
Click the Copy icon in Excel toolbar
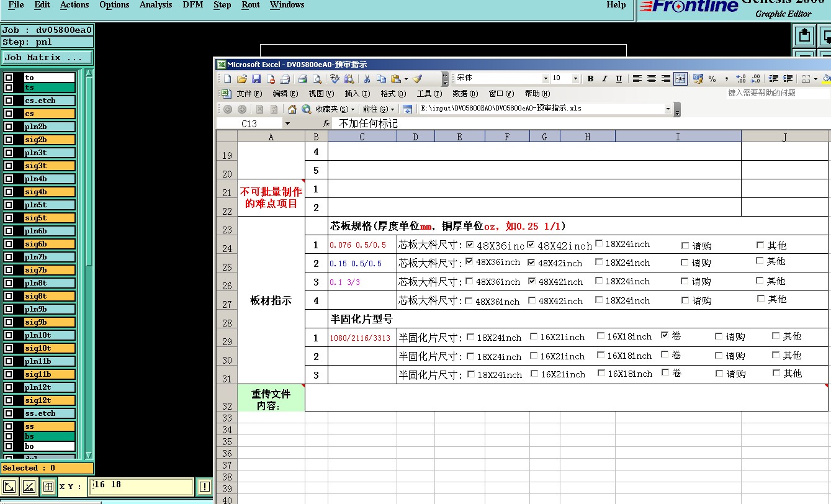[x=381, y=79]
